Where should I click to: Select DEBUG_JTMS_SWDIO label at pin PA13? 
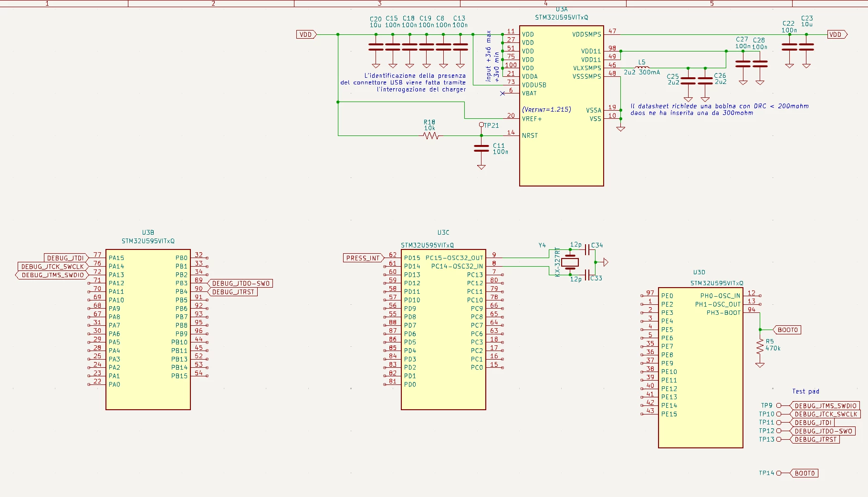[52, 275]
